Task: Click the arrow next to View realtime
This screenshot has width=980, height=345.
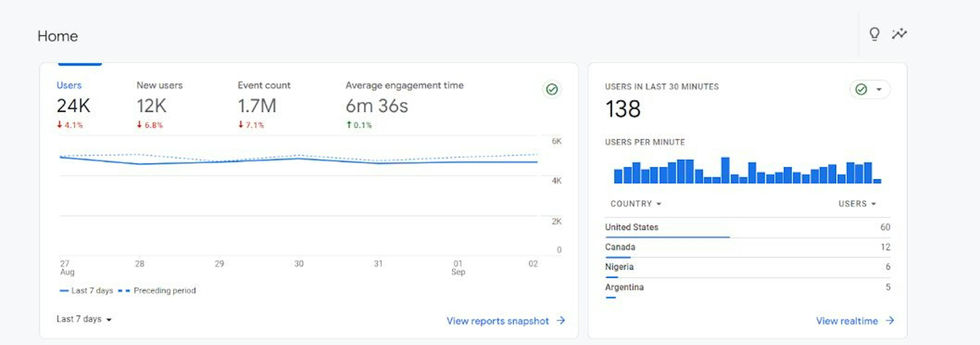Action: [889, 321]
